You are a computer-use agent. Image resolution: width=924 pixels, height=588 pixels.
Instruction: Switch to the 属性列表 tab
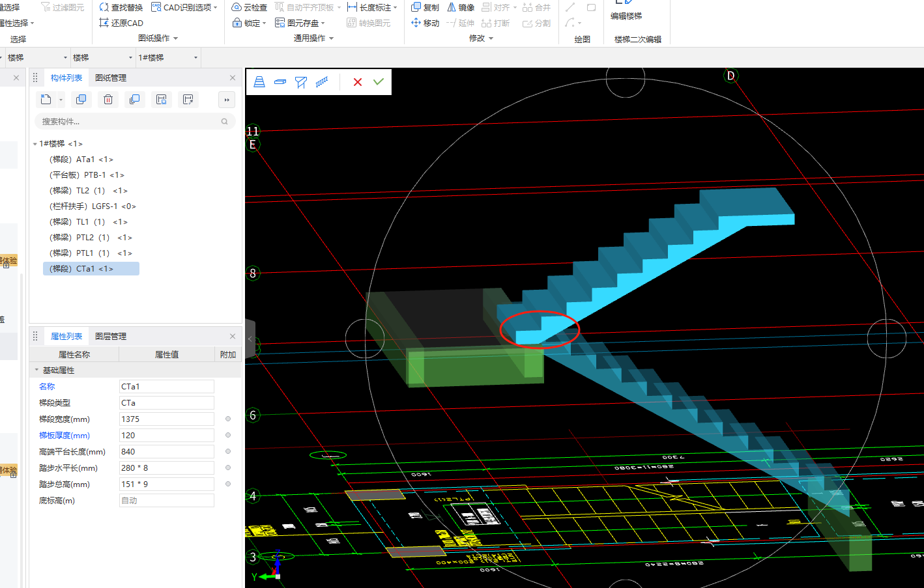66,336
